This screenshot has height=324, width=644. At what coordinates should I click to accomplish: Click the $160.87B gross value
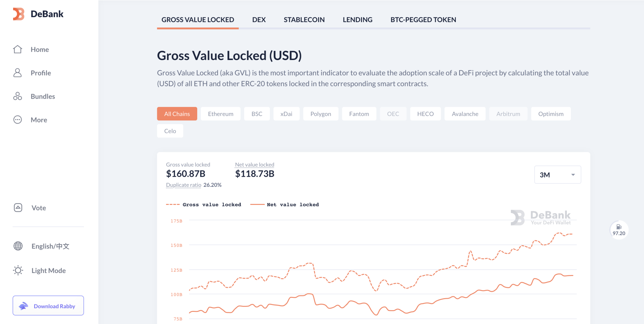pos(186,174)
